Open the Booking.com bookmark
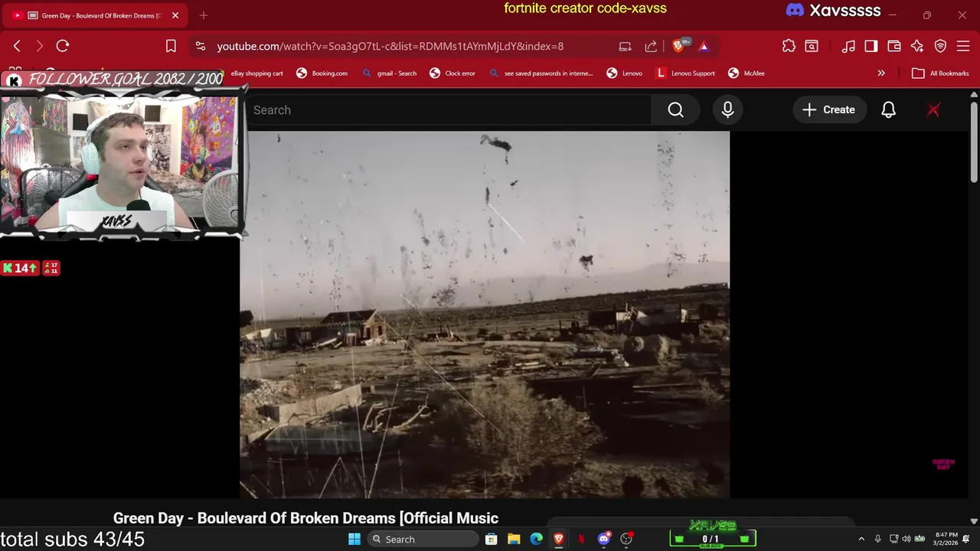980x551 pixels. pyautogui.click(x=322, y=73)
